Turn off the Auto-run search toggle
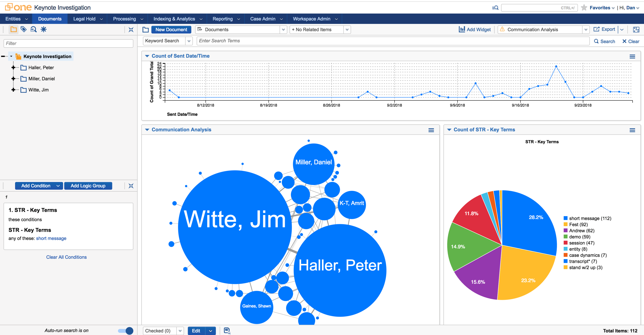644x335 pixels. click(x=125, y=330)
